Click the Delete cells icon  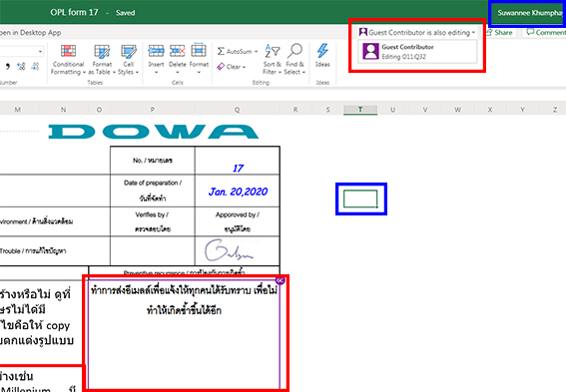[x=178, y=51]
